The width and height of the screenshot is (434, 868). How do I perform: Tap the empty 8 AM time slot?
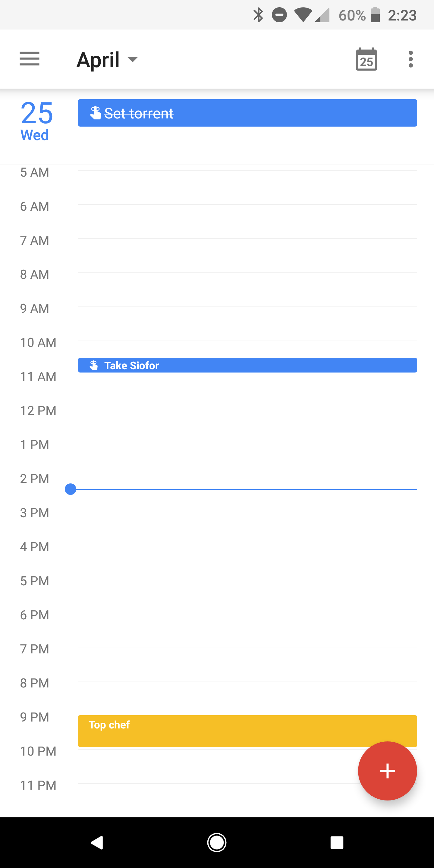point(236,290)
